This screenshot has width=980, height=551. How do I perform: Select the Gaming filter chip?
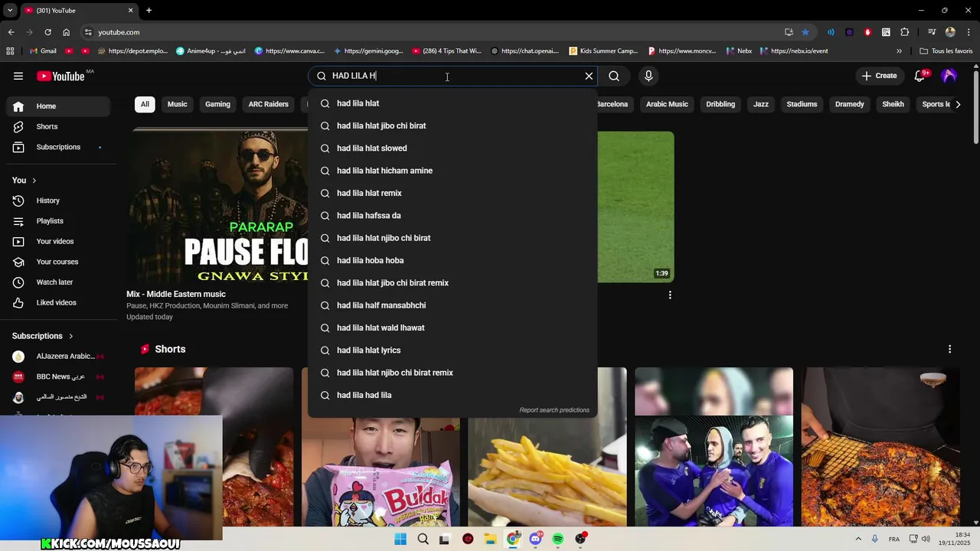(217, 104)
